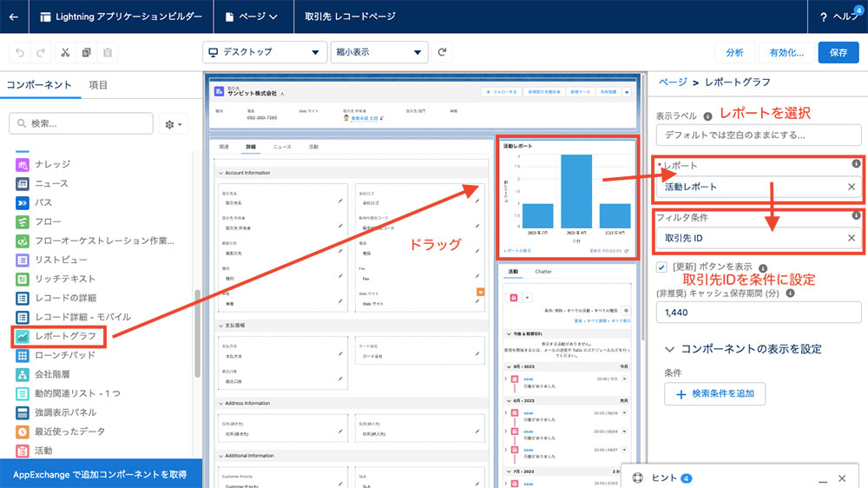Open the デスクトップ device dropdown
Viewport: 868px width, 488px height.
(264, 52)
